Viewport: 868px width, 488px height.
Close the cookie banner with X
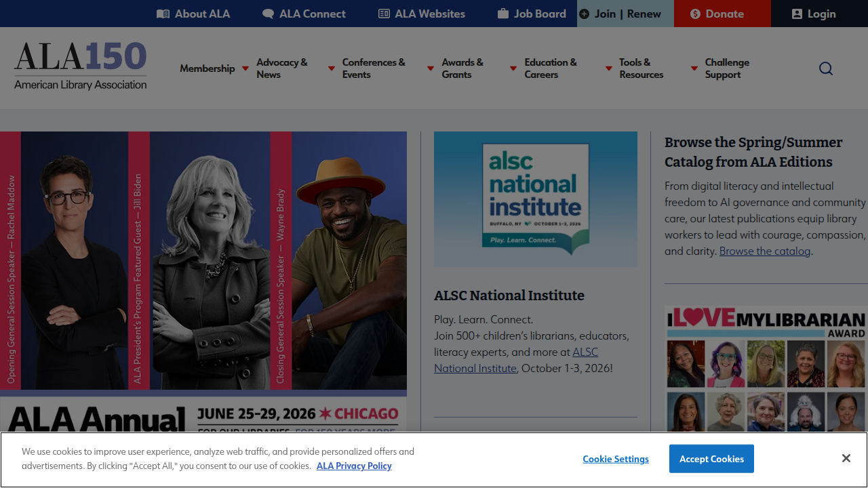click(846, 459)
